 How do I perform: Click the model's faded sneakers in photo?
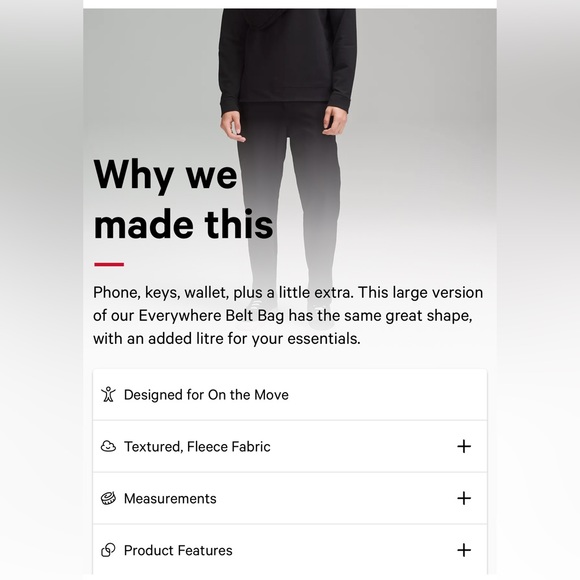tap(290, 312)
